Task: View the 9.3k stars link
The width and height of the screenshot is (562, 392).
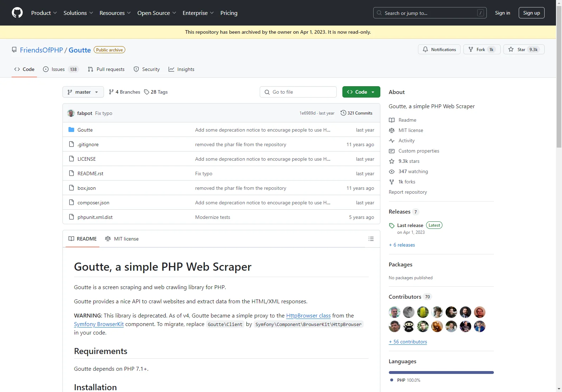Action: point(404,161)
